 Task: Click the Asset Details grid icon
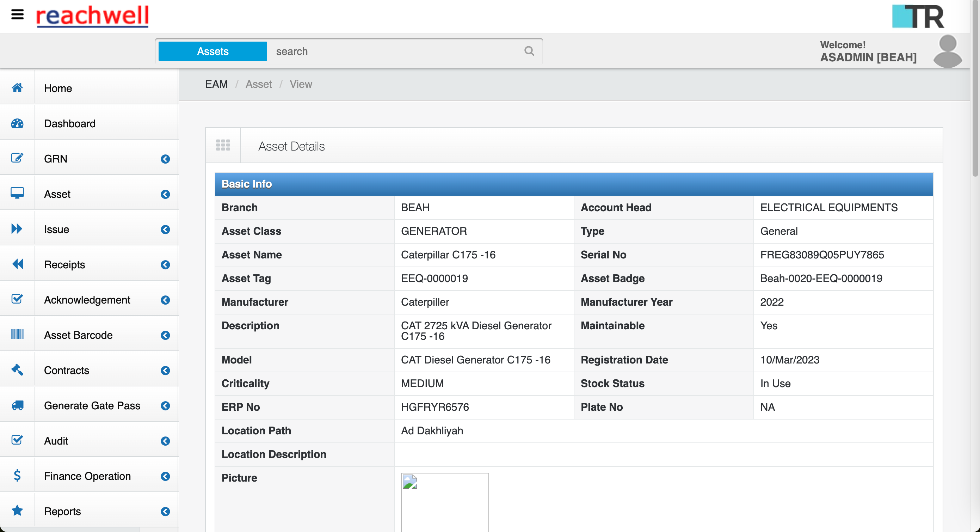click(x=223, y=145)
